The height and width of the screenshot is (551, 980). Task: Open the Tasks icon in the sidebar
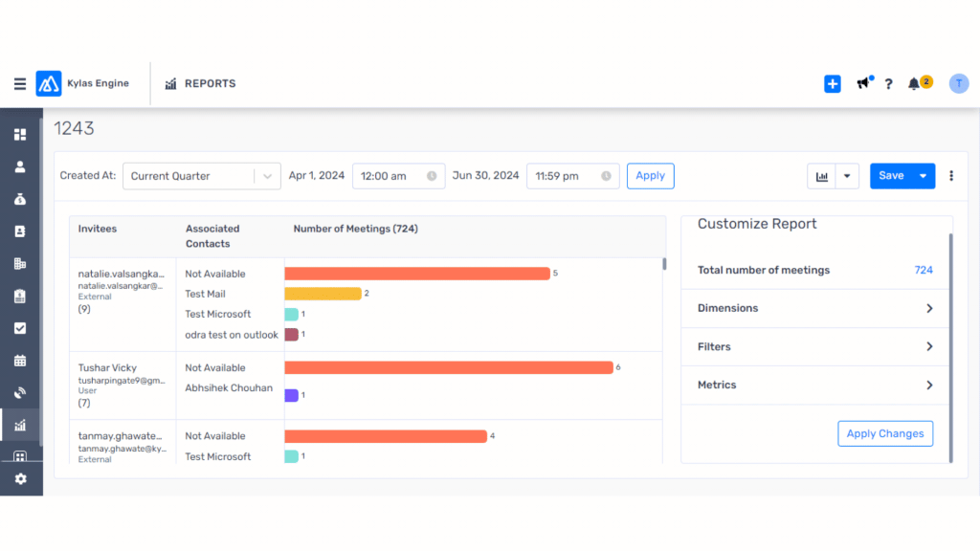pos(20,327)
